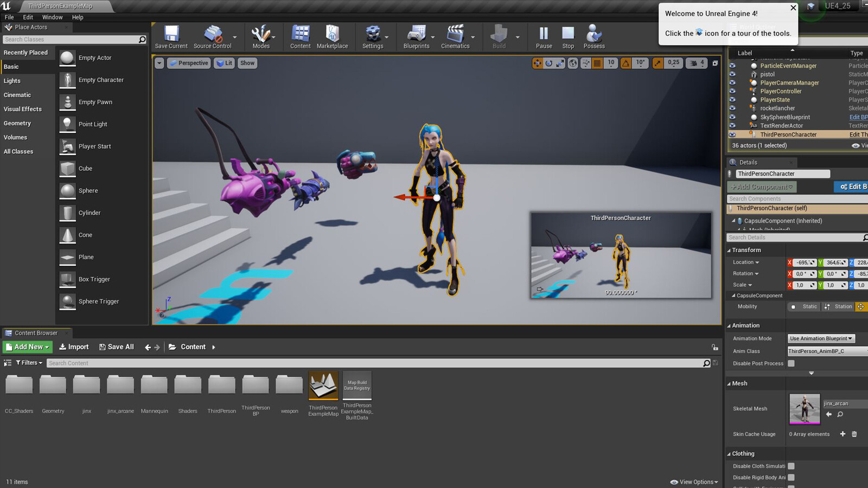Open the Modes toolbar icon

[261, 37]
